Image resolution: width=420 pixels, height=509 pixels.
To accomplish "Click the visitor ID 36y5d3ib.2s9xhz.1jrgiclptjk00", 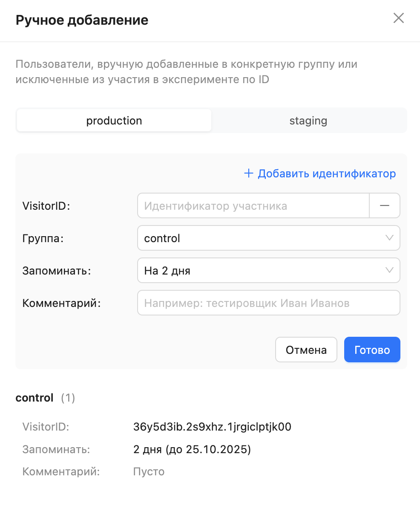I will tap(212, 427).
